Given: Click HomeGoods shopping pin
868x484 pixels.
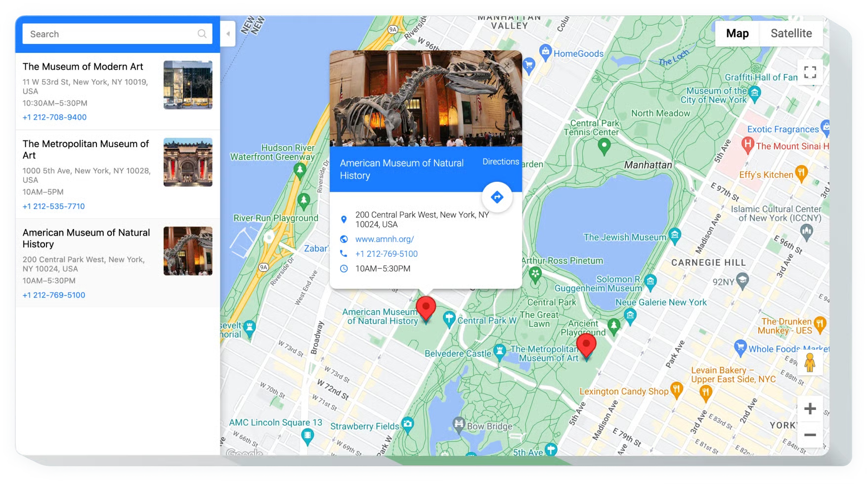Looking at the screenshot, I should [x=545, y=52].
